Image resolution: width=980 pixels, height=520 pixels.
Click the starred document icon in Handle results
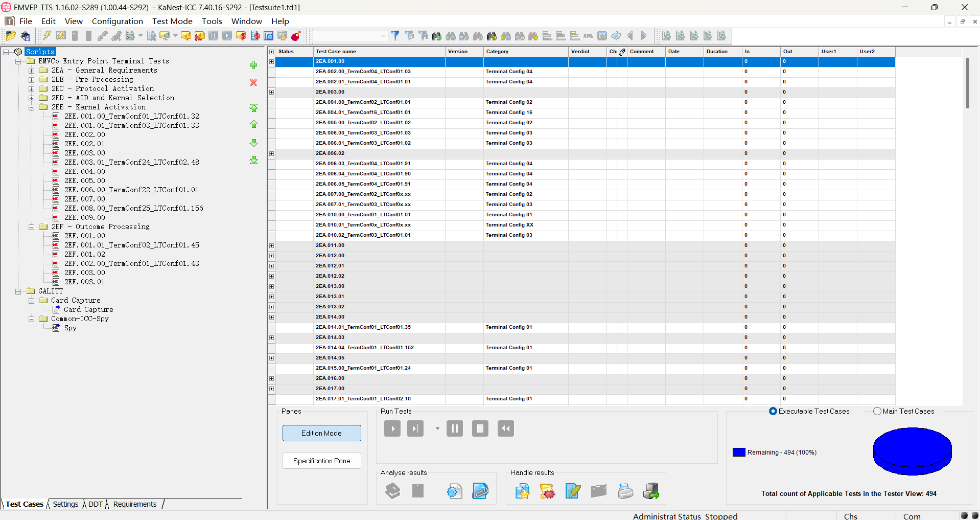(522, 491)
